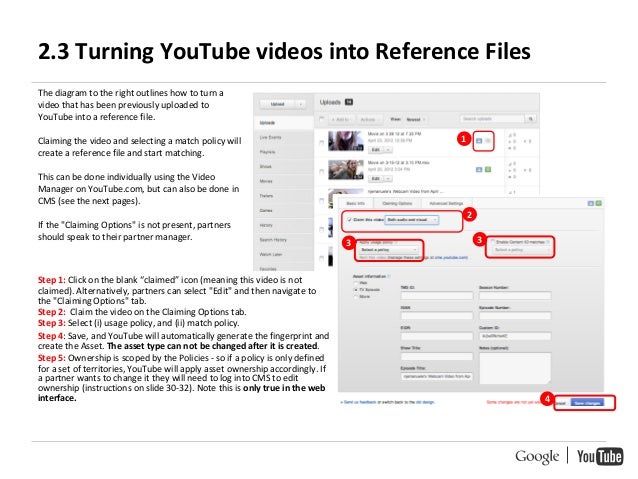Tick the checkbox for the Webcam Video row
638x479 pixels.
click(x=321, y=201)
